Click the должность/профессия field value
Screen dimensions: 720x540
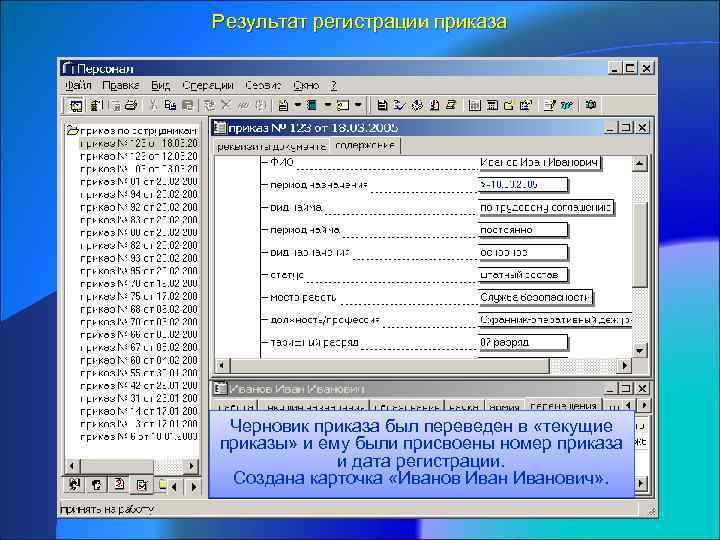(x=555, y=320)
